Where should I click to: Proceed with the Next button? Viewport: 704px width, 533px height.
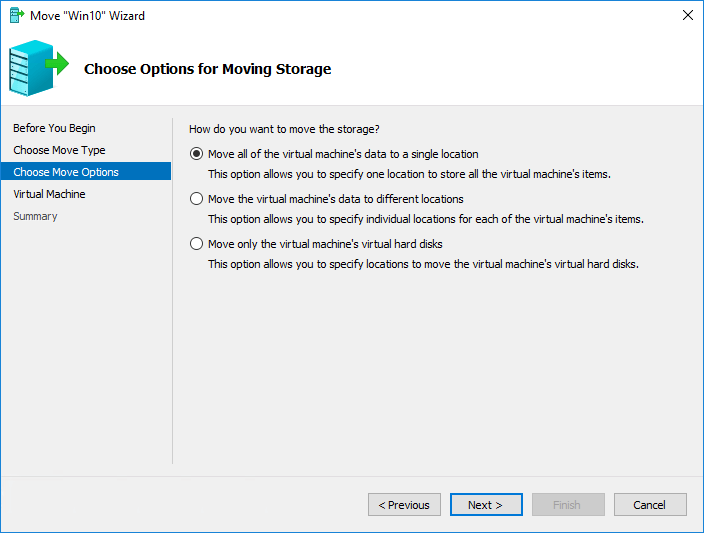pyautogui.click(x=486, y=505)
